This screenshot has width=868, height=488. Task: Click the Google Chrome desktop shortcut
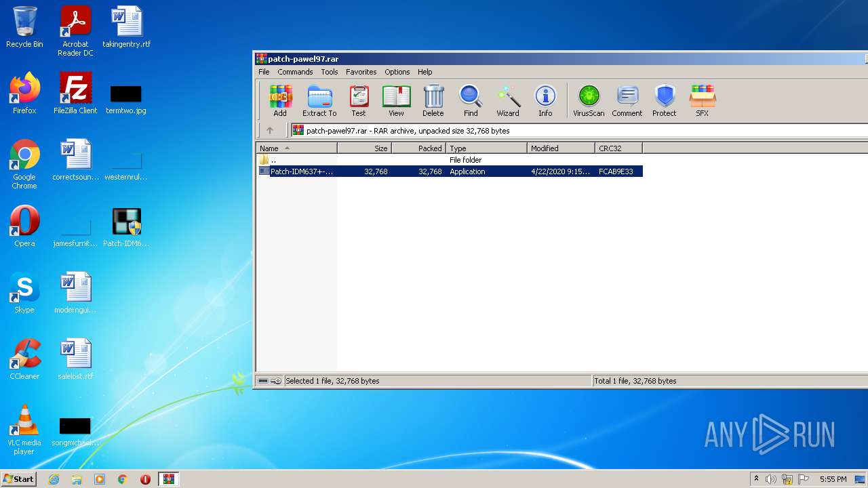point(24,164)
